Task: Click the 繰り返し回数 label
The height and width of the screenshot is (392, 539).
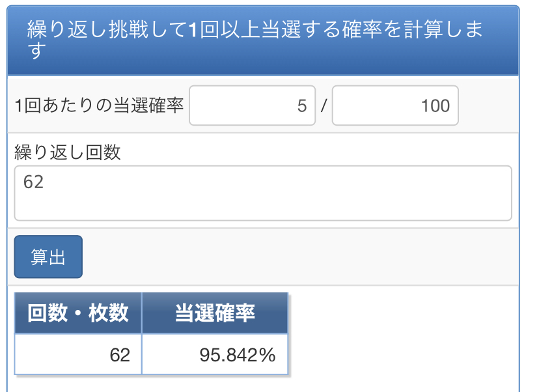Action: point(68,152)
